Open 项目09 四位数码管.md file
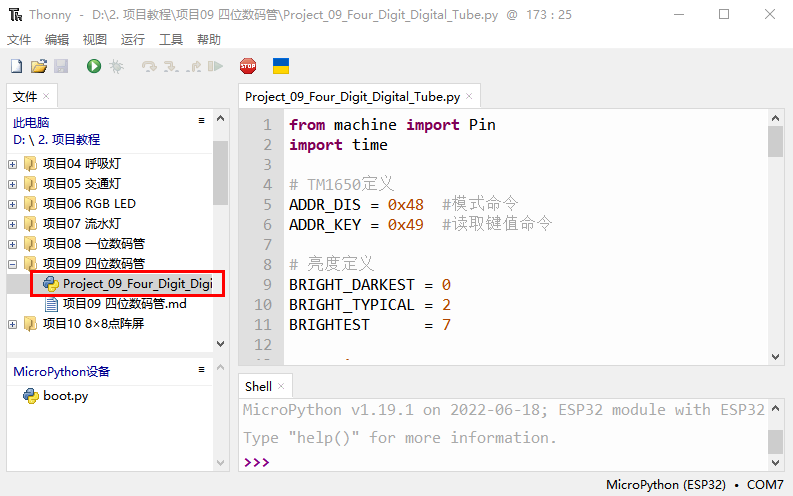The width and height of the screenshot is (793, 496). (x=124, y=304)
